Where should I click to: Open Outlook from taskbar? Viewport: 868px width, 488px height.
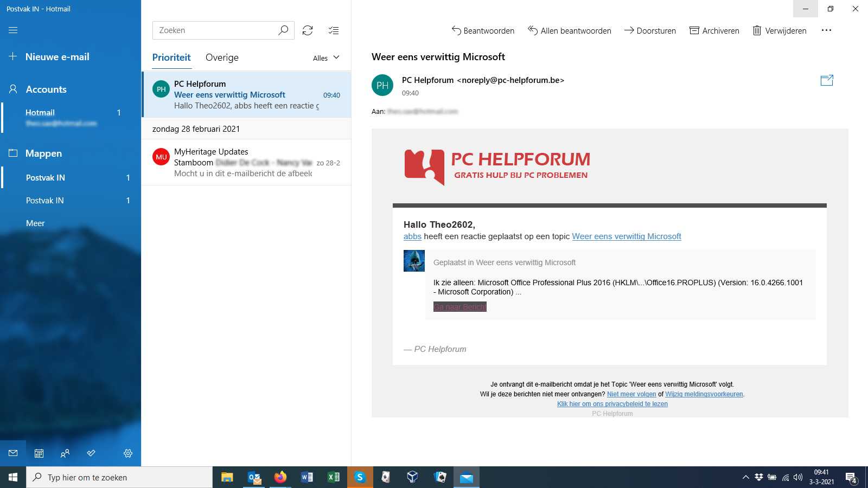[x=254, y=477]
